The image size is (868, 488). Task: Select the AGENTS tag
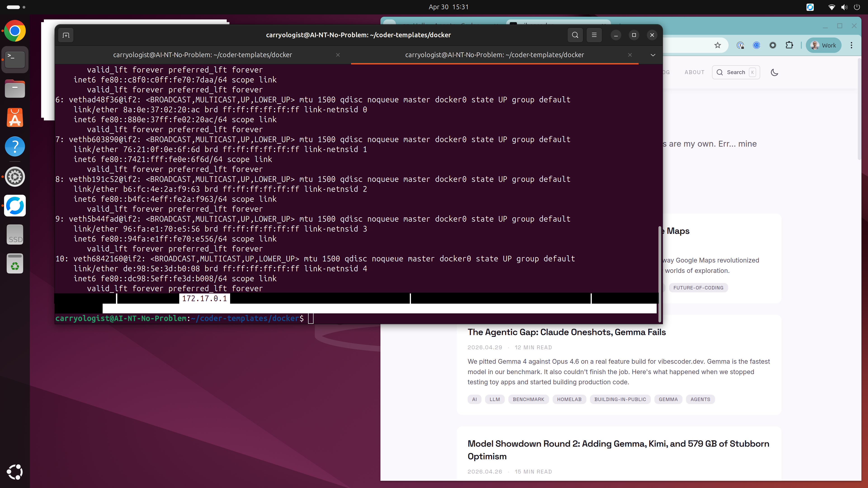(700, 399)
